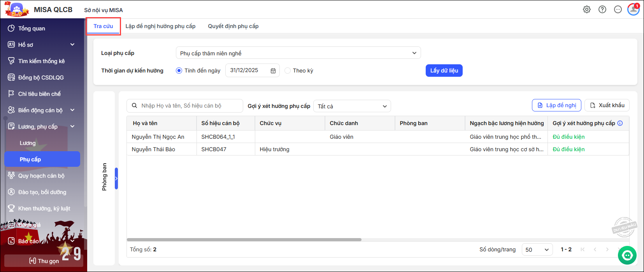Click the Xuất khẩu export button
644x272 pixels.
click(x=607, y=105)
